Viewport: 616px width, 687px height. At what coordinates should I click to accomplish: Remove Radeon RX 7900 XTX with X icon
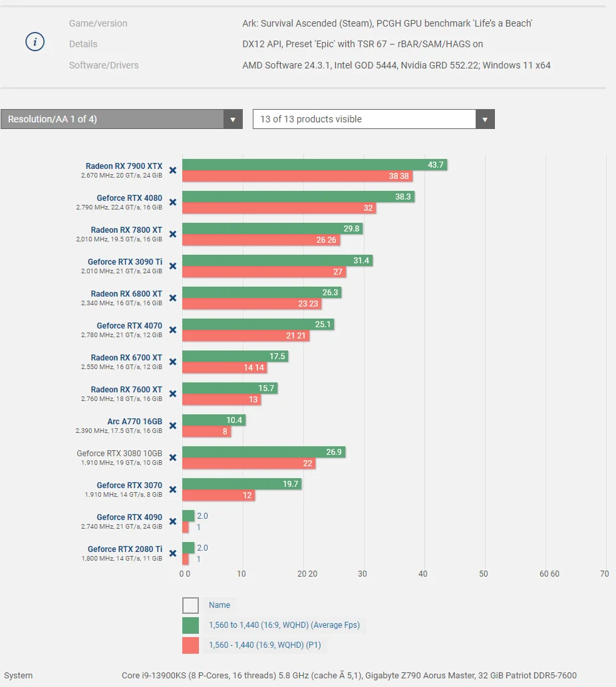click(173, 170)
